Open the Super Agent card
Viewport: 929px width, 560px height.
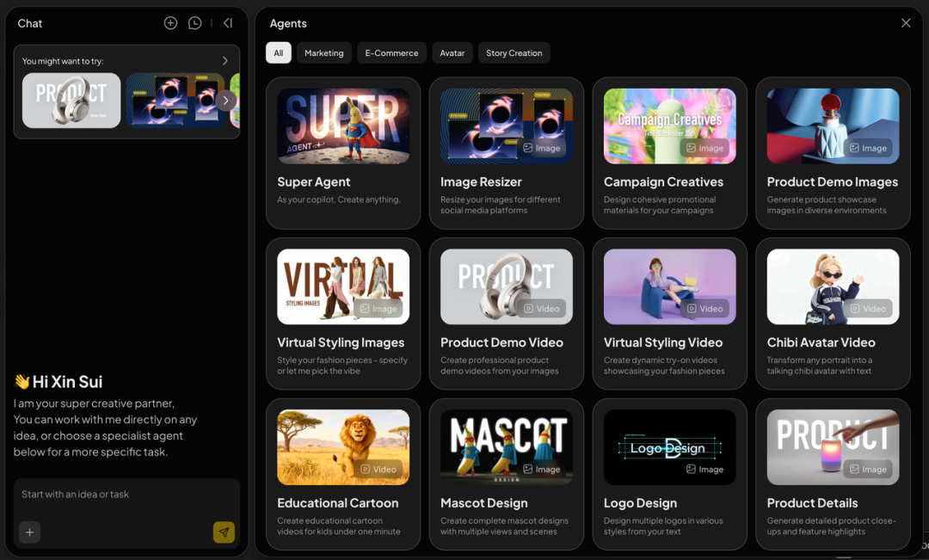tap(343, 153)
